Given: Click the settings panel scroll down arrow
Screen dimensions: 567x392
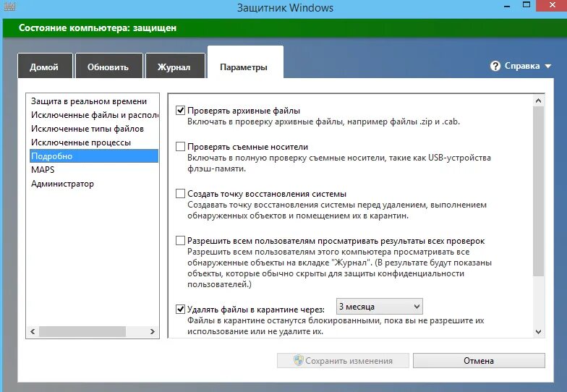Looking at the screenshot, I should click(538, 331).
